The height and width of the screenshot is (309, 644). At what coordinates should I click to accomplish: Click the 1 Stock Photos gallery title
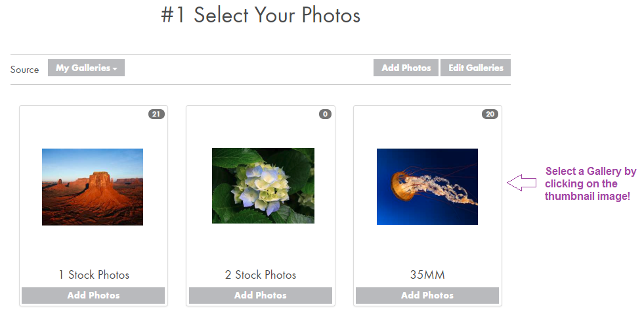coord(94,275)
